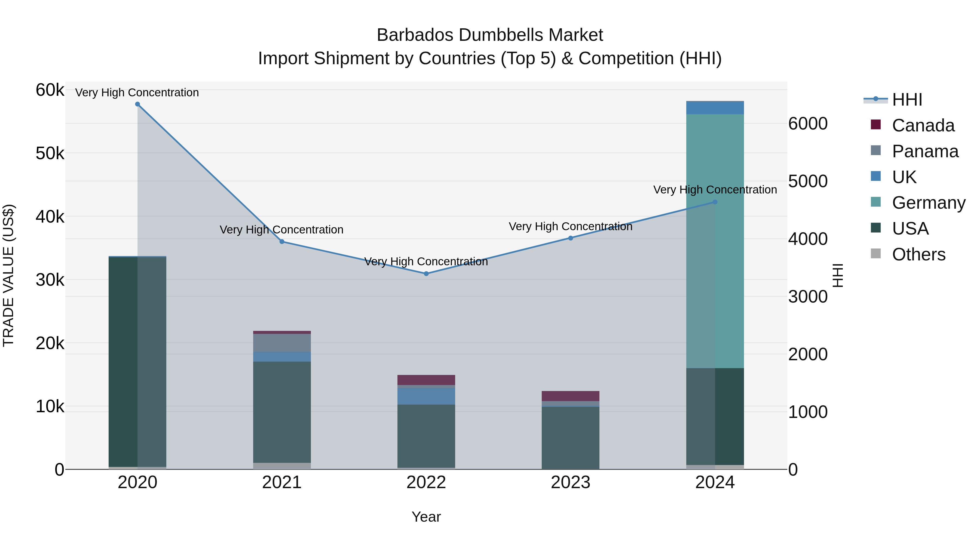This screenshot has height=551, width=980.
Task: Click the 2020 USA bar segment
Action: click(x=138, y=362)
